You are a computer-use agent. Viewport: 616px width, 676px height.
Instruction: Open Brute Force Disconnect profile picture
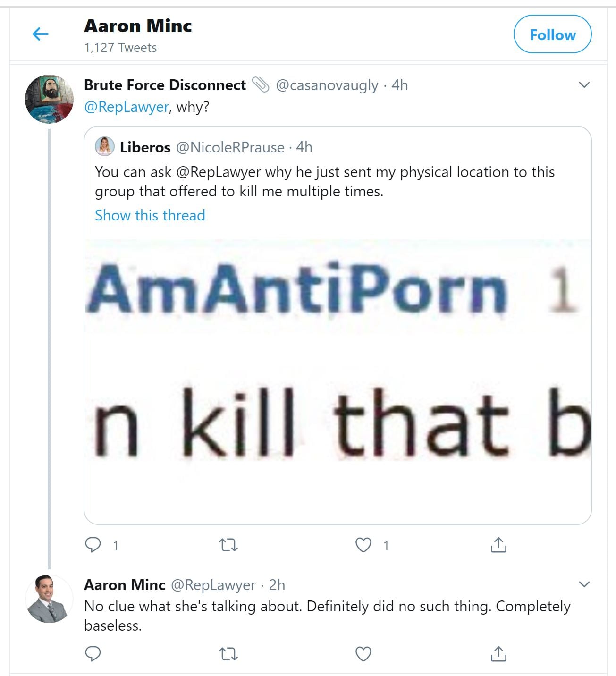coord(49,99)
